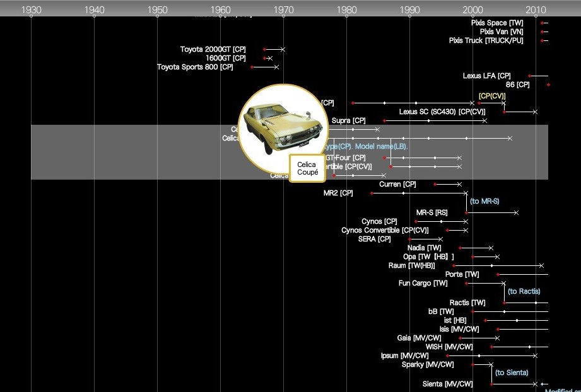Click the 1980 year label on the axis
The image size is (581, 392).
click(x=346, y=10)
